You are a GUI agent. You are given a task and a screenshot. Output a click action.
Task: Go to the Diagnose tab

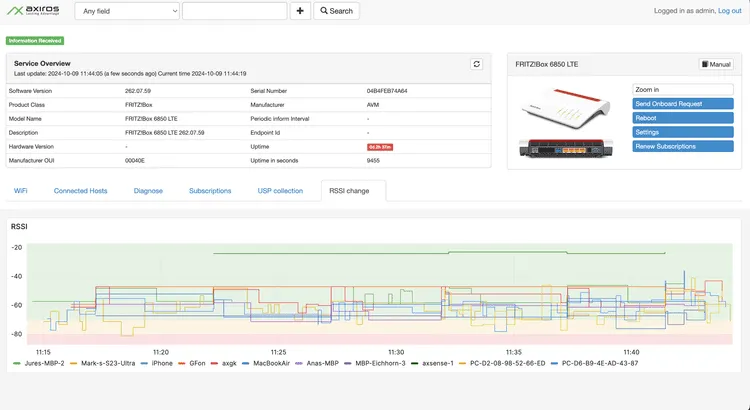[x=148, y=190]
